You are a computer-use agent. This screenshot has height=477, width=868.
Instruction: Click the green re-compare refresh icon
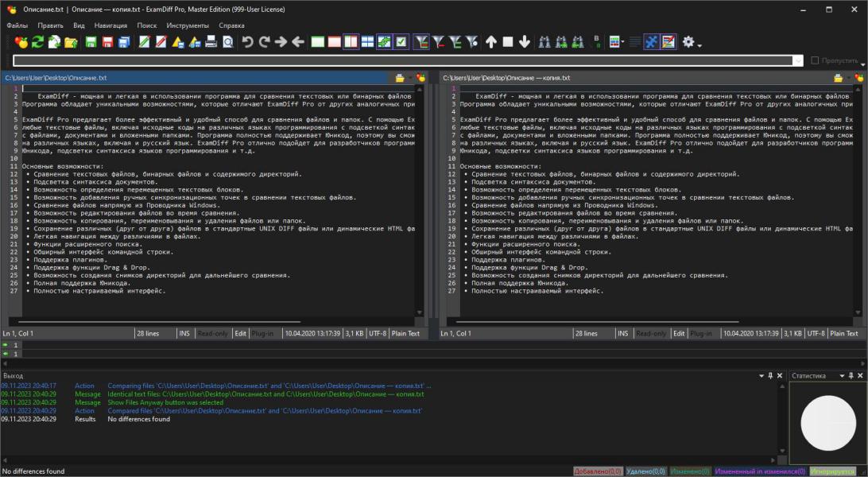pyautogui.click(x=37, y=42)
